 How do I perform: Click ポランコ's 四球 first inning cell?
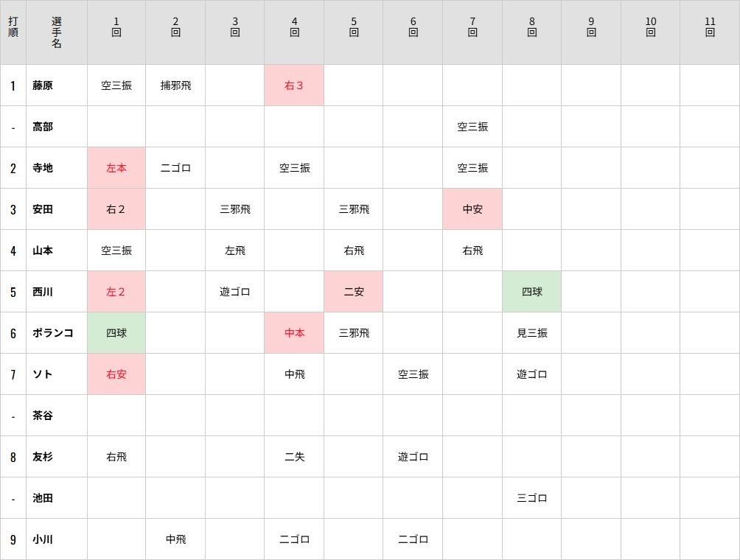[116, 333]
